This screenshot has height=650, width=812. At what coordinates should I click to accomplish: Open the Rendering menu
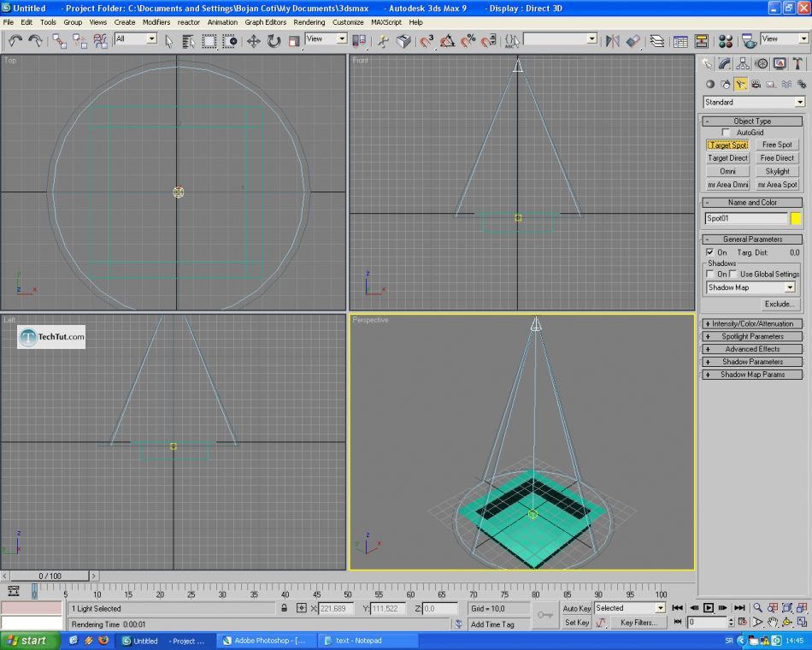pos(309,22)
